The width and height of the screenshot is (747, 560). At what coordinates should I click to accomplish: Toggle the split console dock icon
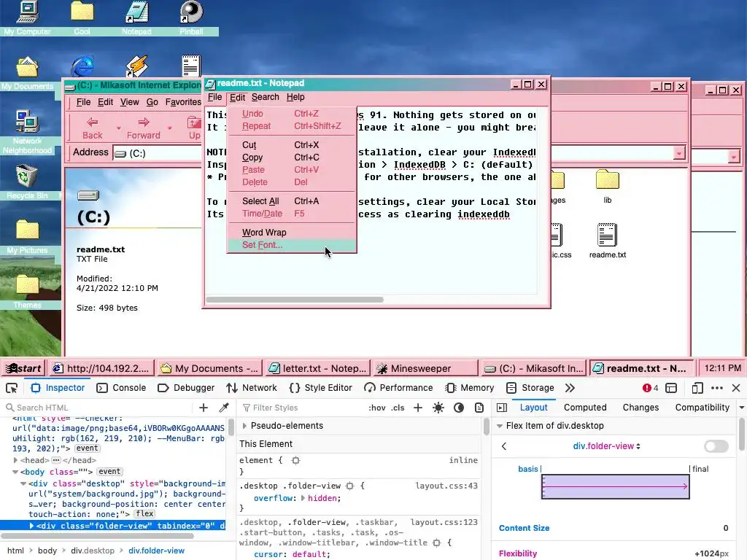[x=671, y=388]
